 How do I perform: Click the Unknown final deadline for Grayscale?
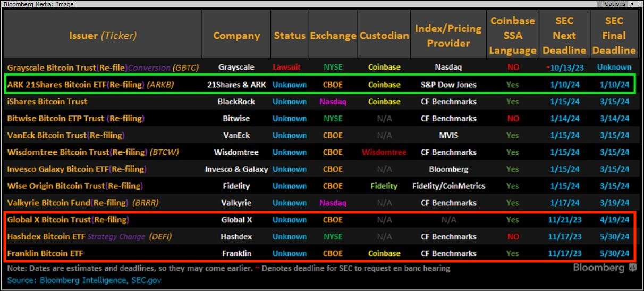tap(614, 68)
